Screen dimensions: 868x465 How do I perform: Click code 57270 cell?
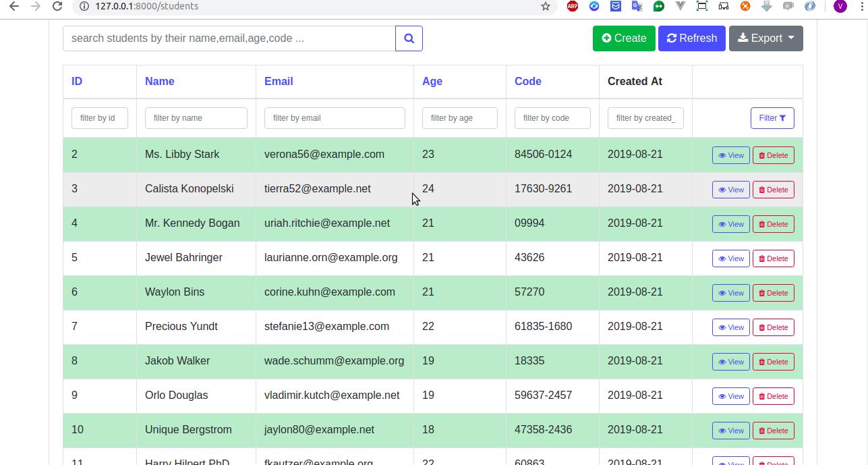[x=529, y=292]
